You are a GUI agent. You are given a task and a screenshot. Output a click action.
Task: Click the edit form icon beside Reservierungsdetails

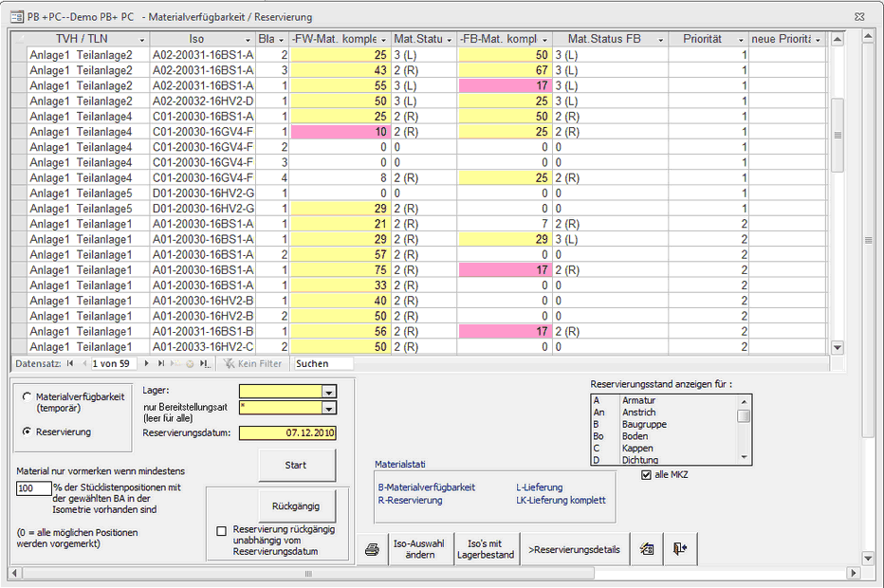tap(647, 548)
